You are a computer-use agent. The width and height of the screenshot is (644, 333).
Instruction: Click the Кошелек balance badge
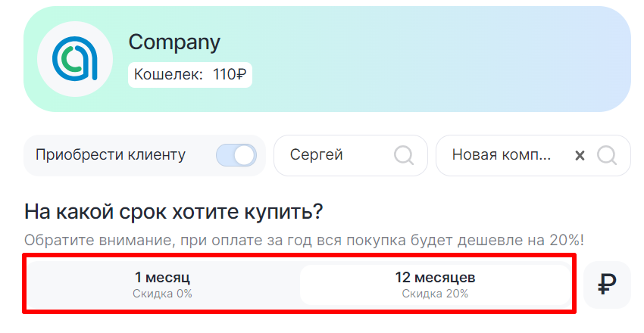pos(189,74)
